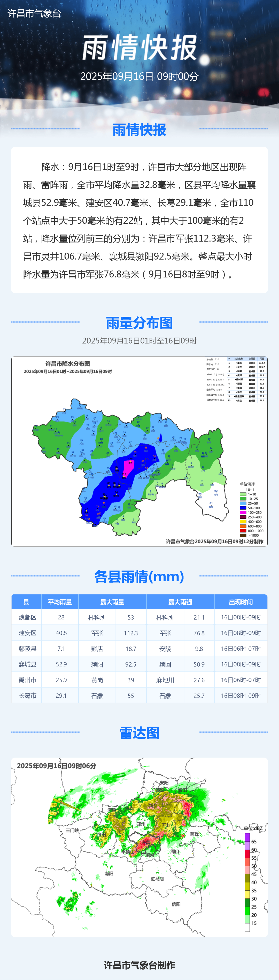This screenshot has height=980, width=279.
Task: Click the 许昌市气象台 label in the header
Action: [34, 13]
